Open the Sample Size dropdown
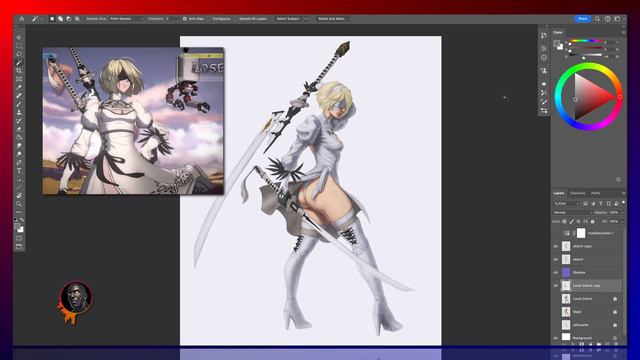Screen dimensions: 640x360 tap(127, 19)
